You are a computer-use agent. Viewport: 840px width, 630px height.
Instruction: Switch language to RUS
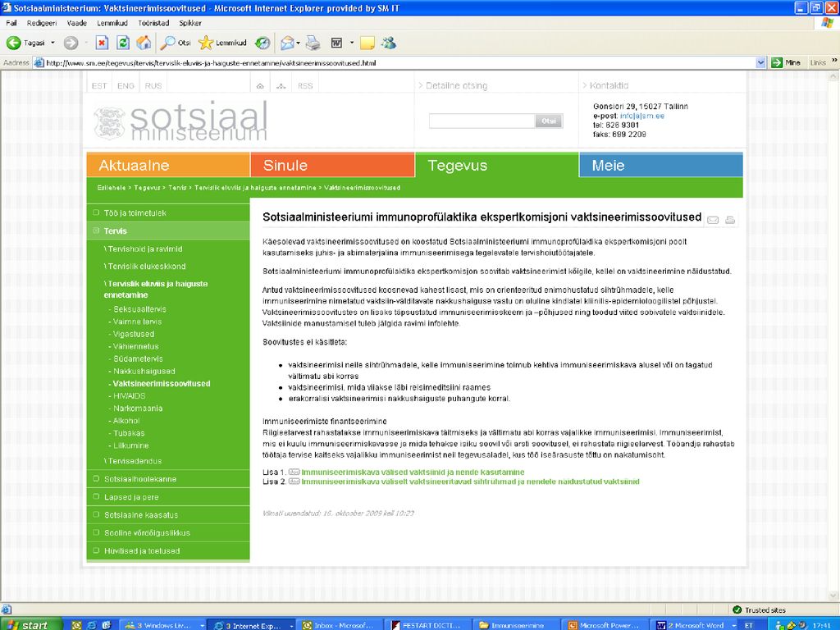(x=153, y=85)
